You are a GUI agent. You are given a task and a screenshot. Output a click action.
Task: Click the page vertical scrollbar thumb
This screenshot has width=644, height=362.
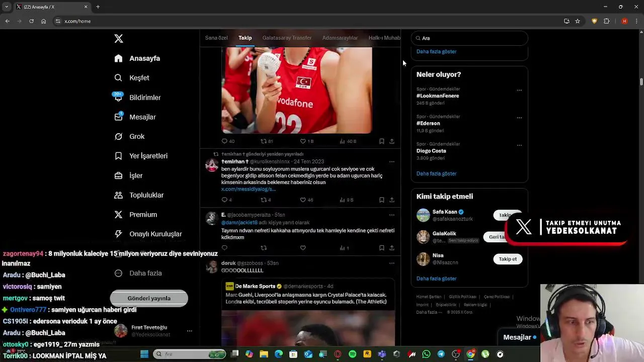641,81
